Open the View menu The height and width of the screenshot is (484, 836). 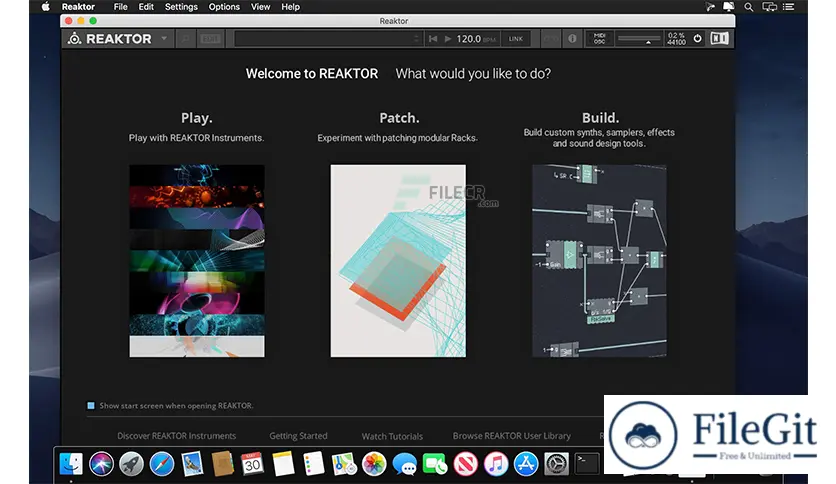point(261,7)
